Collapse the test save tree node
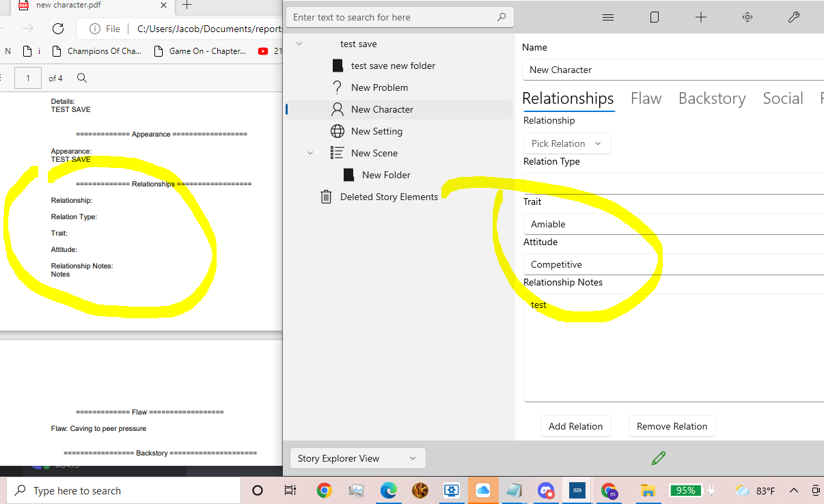824x504 pixels. (x=299, y=43)
